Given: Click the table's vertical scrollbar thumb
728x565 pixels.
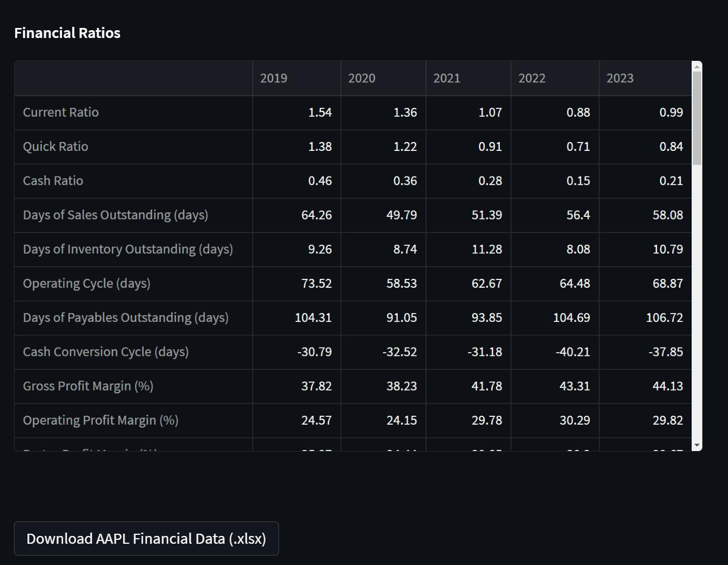Looking at the screenshot, I should pos(697,117).
